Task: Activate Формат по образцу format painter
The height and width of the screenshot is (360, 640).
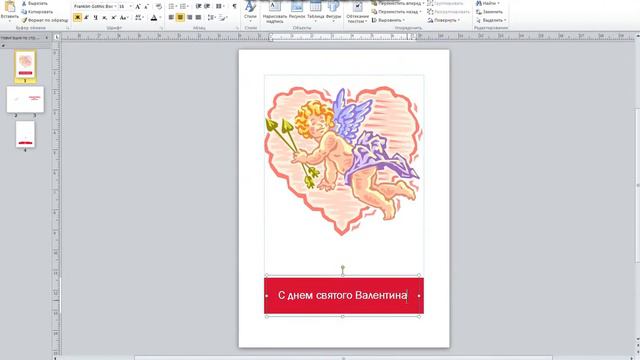Action: [x=44, y=20]
